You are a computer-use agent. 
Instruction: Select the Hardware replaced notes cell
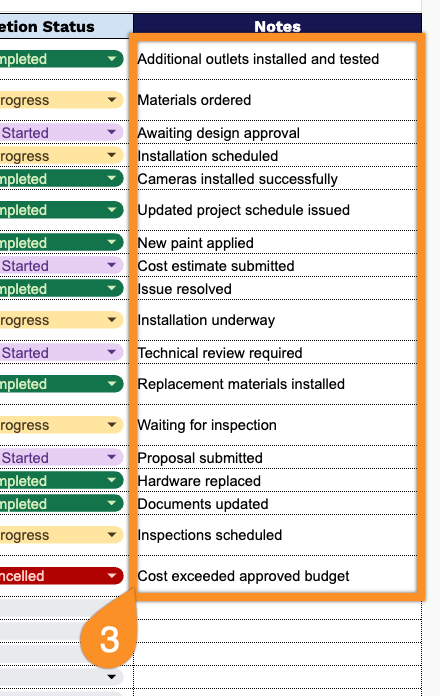277,481
